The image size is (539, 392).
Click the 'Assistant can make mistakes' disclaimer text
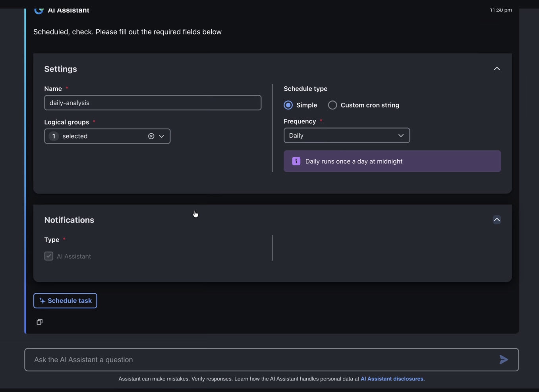coord(239,379)
